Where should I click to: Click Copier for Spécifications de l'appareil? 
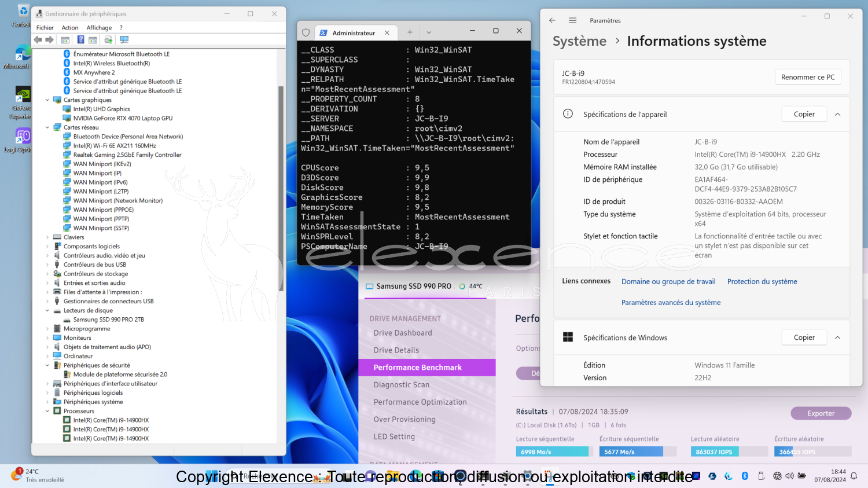pyautogui.click(x=804, y=114)
